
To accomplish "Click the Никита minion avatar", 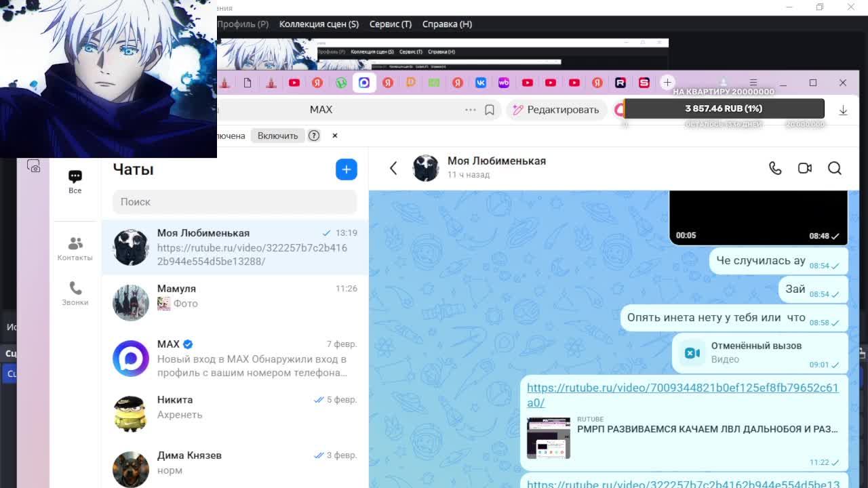I will [131, 413].
